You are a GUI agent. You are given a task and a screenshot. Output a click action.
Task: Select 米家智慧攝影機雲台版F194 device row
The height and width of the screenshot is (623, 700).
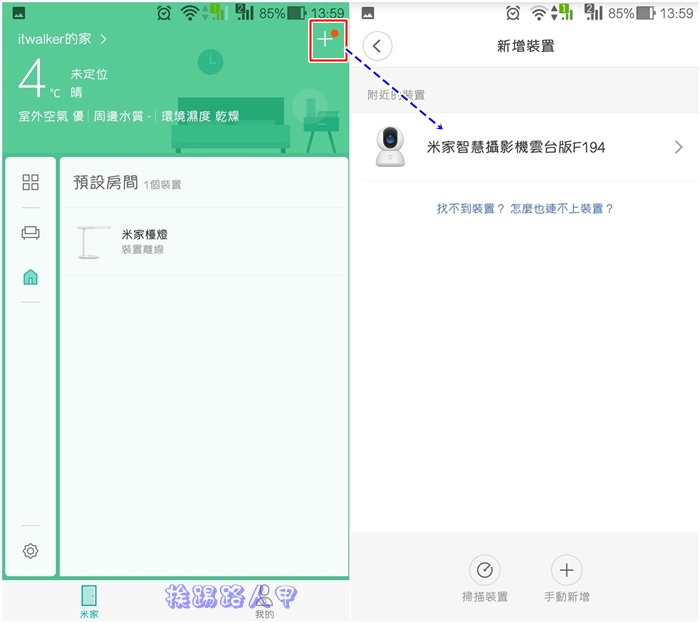click(x=525, y=147)
